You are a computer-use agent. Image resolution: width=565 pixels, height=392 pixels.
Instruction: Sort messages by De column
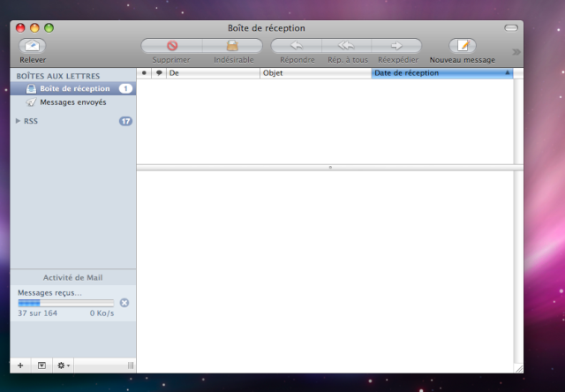tap(213, 73)
